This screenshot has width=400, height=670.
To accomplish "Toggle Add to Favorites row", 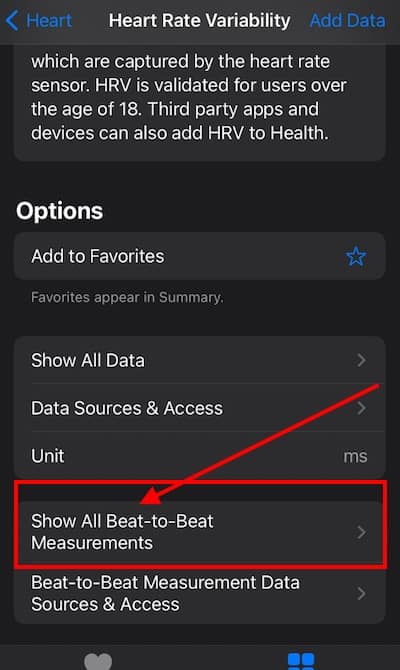I will [200, 256].
